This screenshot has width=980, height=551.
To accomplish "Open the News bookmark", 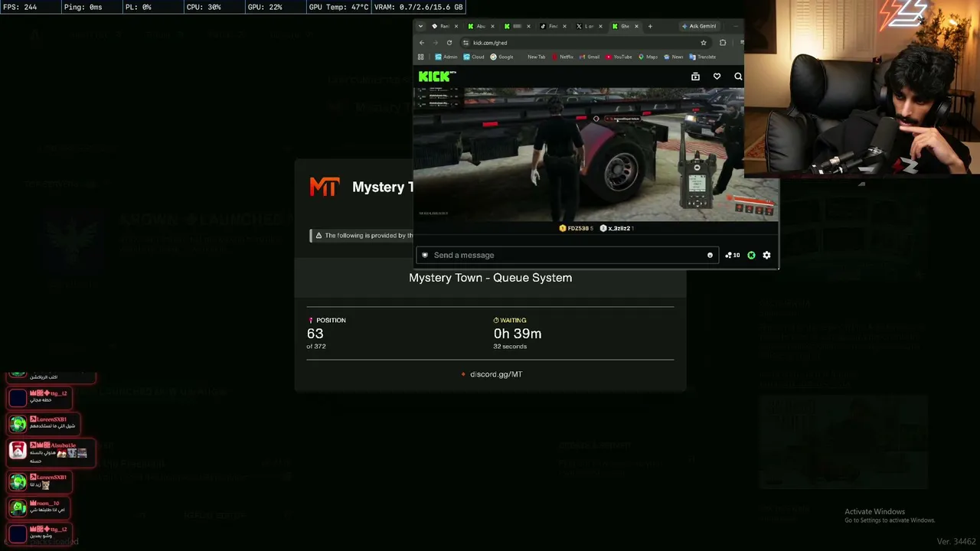I will coord(674,57).
